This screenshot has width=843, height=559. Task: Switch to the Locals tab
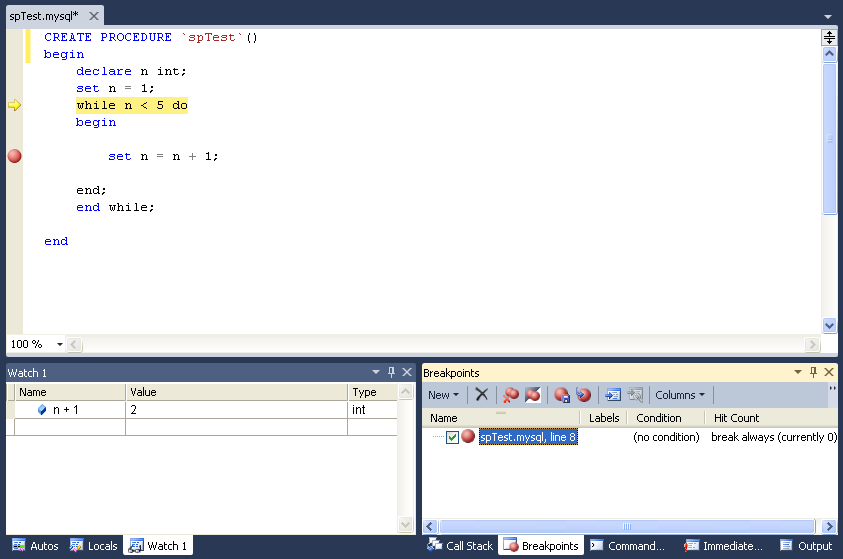click(x=93, y=546)
